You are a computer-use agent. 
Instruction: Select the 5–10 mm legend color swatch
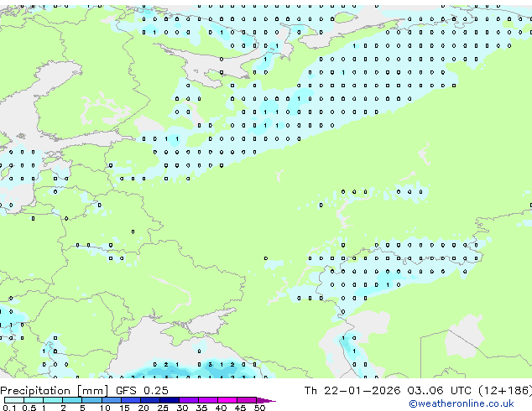92,400
